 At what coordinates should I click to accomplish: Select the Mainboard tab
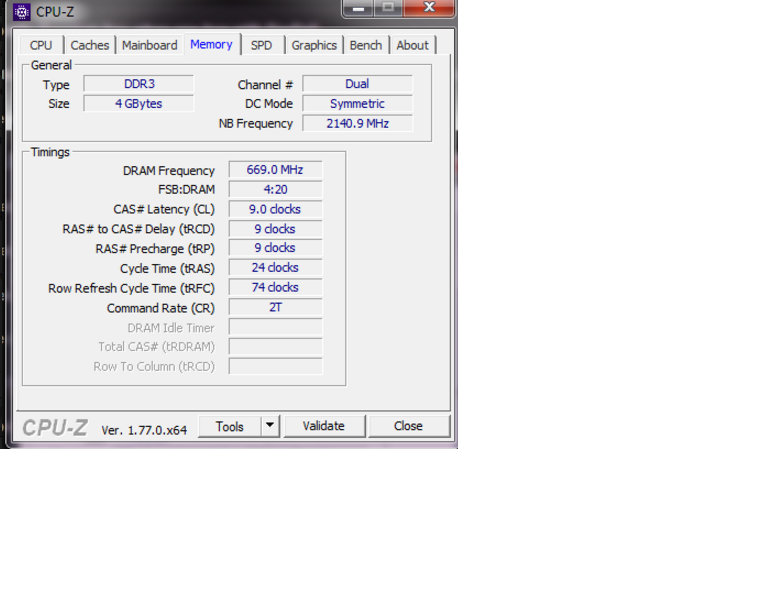pos(149,45)
